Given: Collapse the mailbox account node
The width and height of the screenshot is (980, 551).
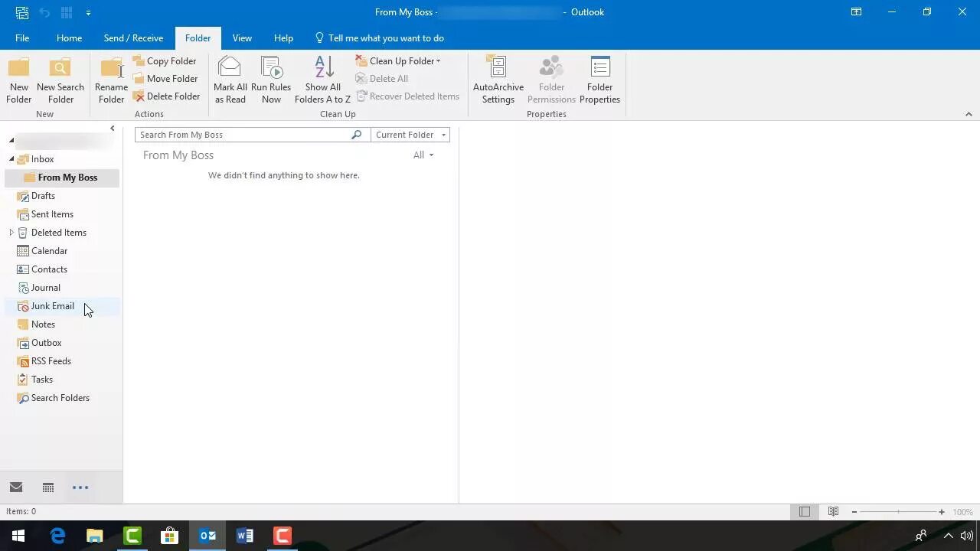Looking at the screenshot, I should pyautogui.click(x=11, y=141).
